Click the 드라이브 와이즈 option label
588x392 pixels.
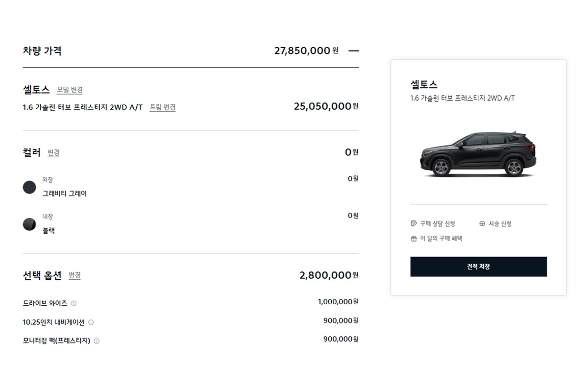pyautogui.click(x=45, y=303)
